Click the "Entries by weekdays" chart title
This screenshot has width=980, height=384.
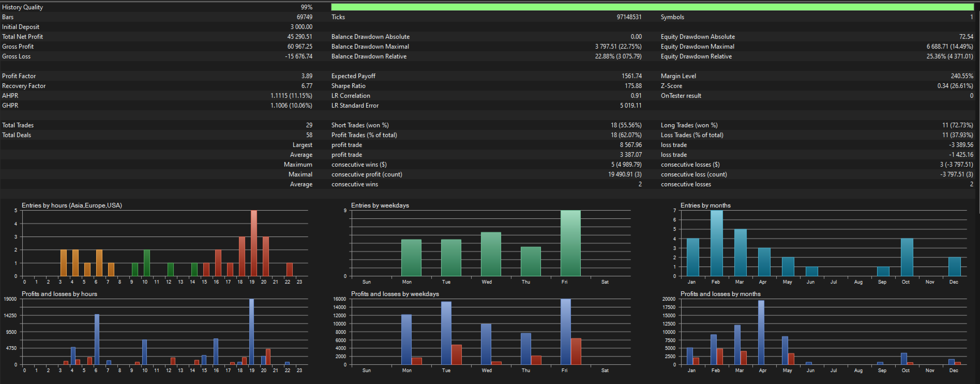[380, 205]
